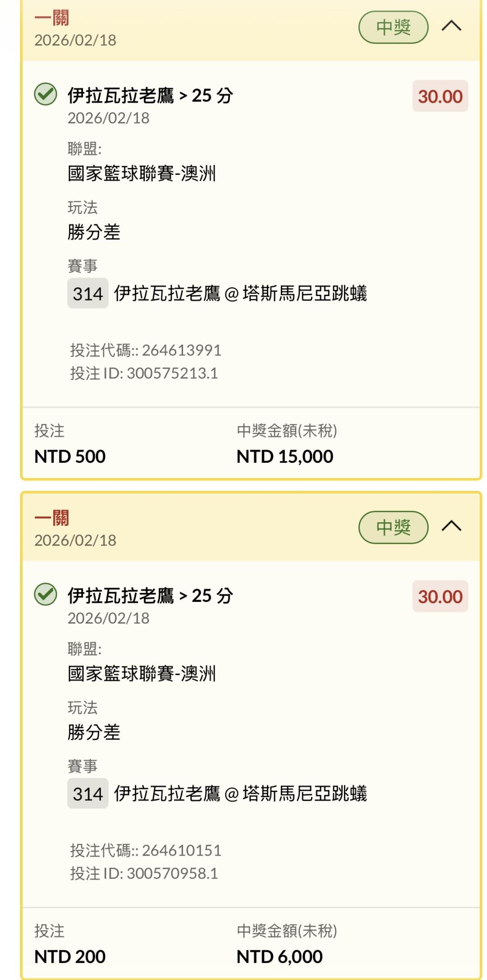The image size is (487, 980).
Task: Tap the NTD 15,000 winning amount
Action: (285, 456)
